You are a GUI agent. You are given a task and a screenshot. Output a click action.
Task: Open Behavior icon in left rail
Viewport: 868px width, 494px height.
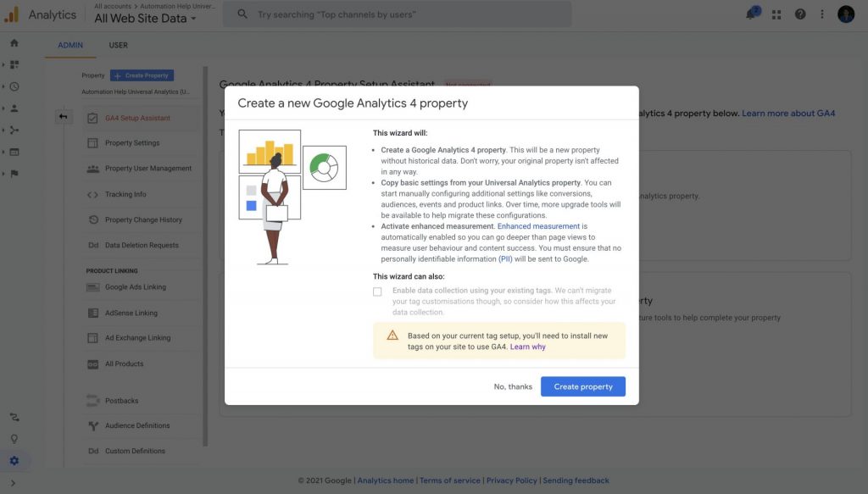pos(14,152)
